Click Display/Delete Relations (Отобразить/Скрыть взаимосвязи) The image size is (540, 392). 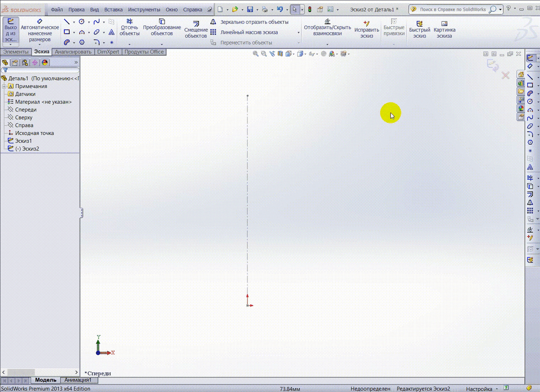327,27
